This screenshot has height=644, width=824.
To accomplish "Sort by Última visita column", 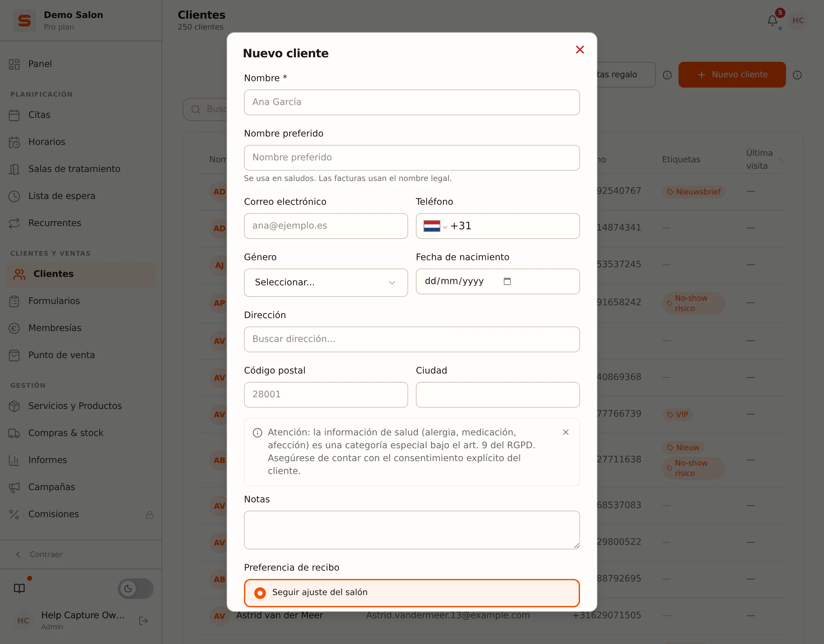I will point(764,159).
